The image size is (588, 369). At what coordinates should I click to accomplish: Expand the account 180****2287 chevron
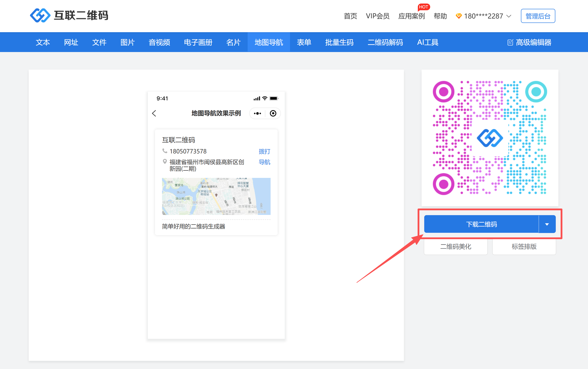[509, 16]
